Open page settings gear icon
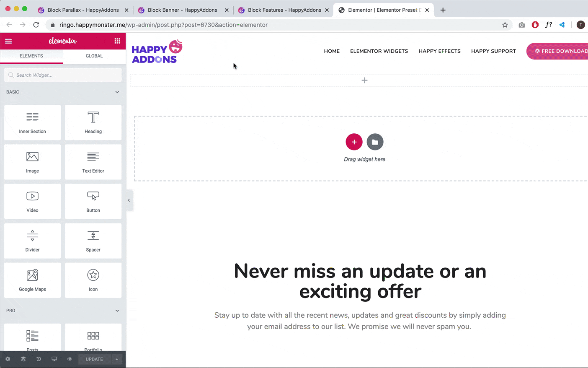 (8, 359)
